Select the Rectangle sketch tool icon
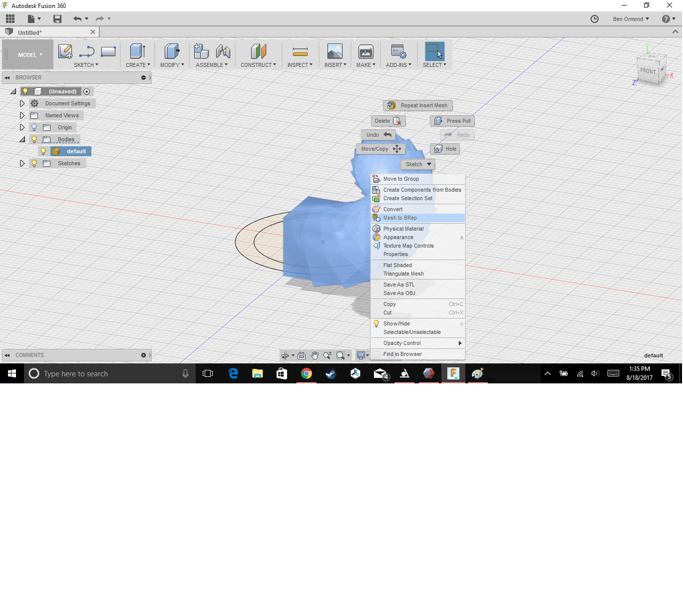Screen dimensions: 683x616 pos(108,51)
